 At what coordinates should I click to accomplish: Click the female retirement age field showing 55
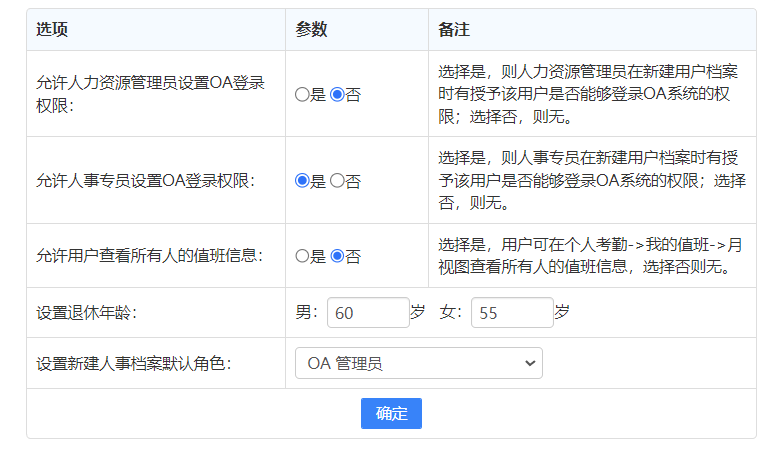tap(511, 313)
